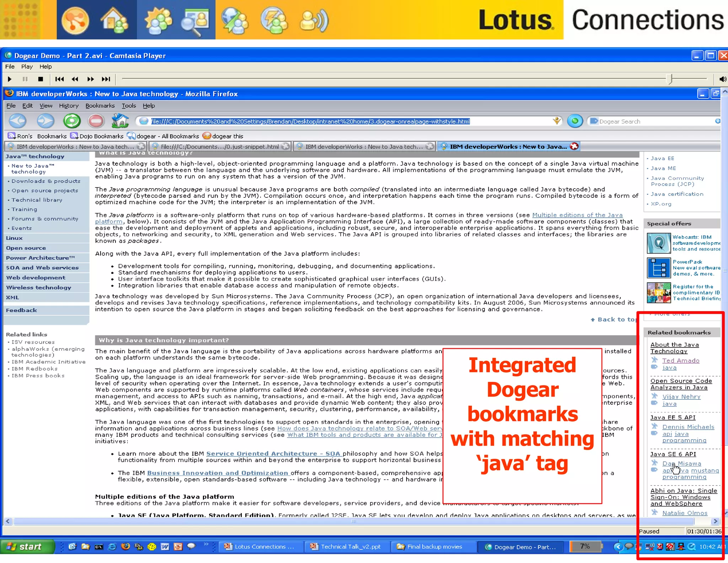Close the active IBM developerWorks tab
The image size is (728, 563).
pyautogui.click(x=574, y=146)
